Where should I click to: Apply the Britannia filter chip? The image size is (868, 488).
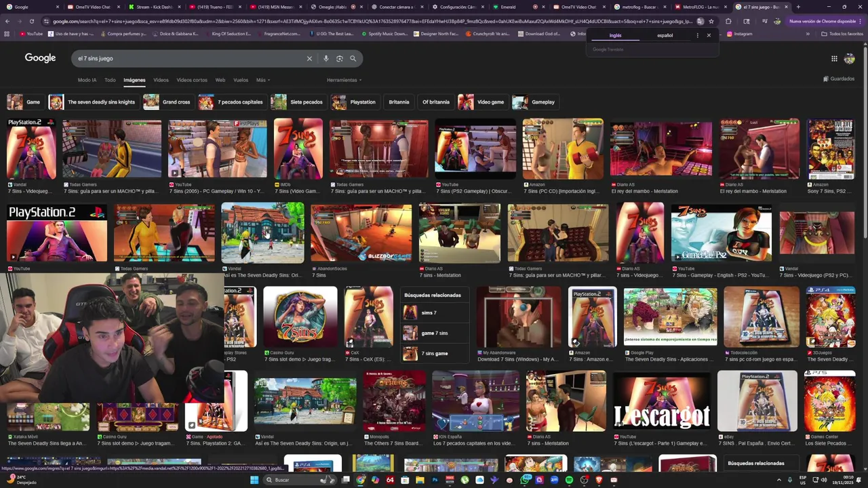click(x=399, y=102)
